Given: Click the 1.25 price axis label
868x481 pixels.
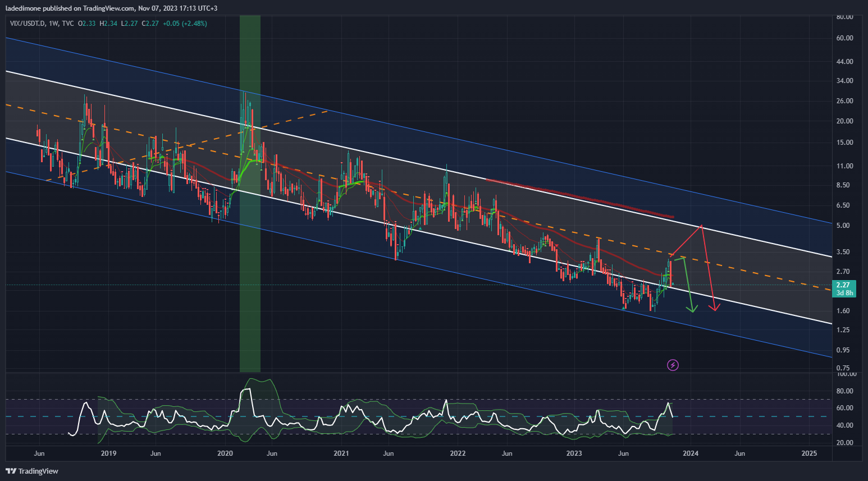Looking at the screenshot, I should (x=843, y=330).
